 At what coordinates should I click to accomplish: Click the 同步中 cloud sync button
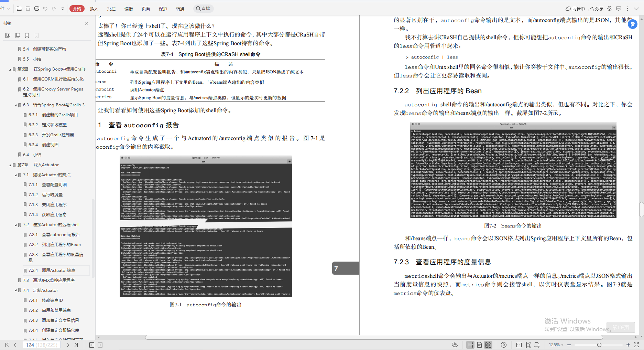pos(575,9)
